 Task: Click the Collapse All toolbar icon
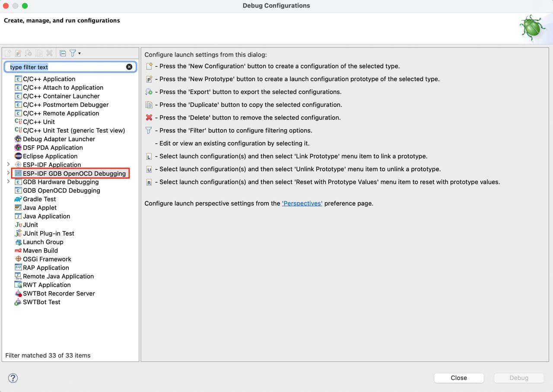[63, 53]
